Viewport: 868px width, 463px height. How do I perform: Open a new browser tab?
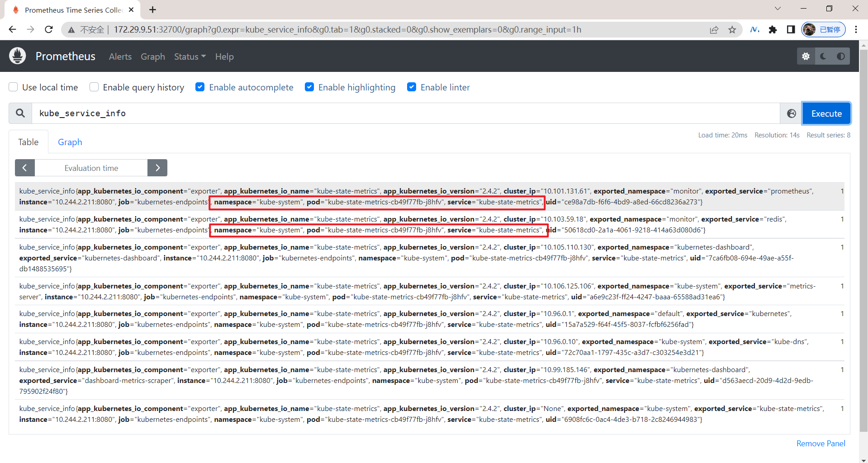(x=153, y=9)
